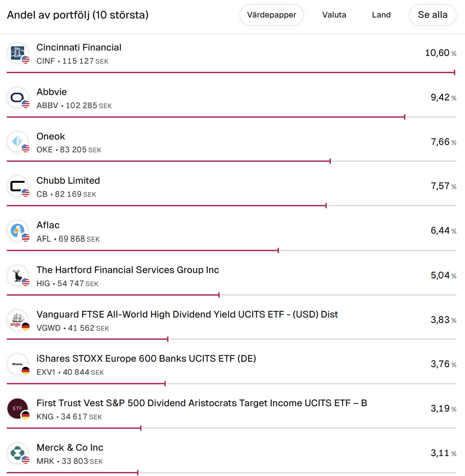The width and height of the screenshot is (465, 476).
Task: Click the Cincinnati Financial logo icon
Action: pyautogui.click(x=18, y=53)
